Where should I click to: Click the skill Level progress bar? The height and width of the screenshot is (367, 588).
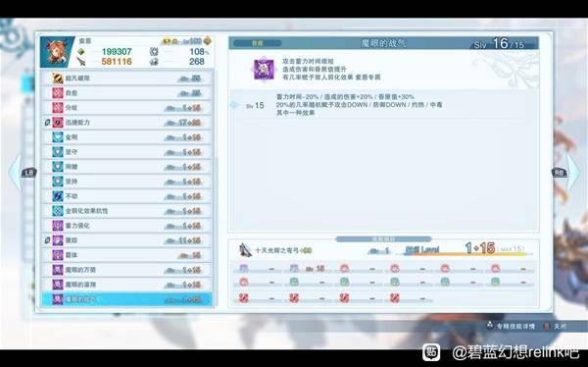point(466,254)
